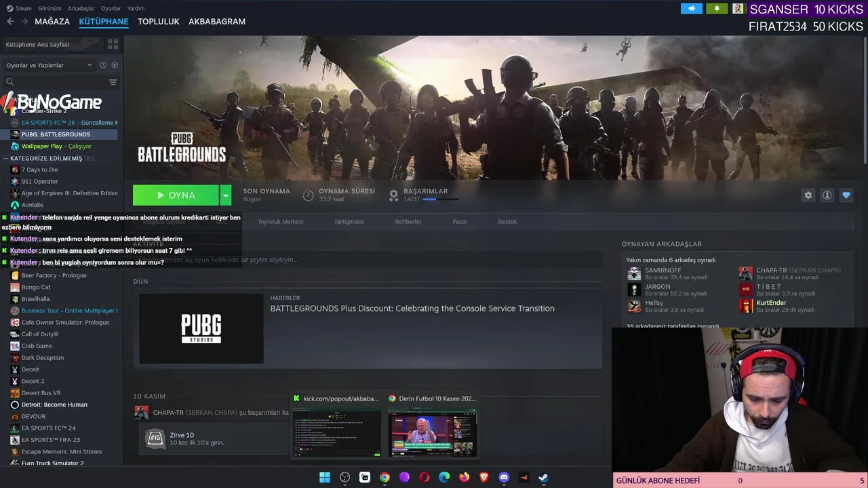Screen dimensions: 868x488
Task: Open the BATTLEGROUNDS Plus Discount news article
Action: click(412, 308)
